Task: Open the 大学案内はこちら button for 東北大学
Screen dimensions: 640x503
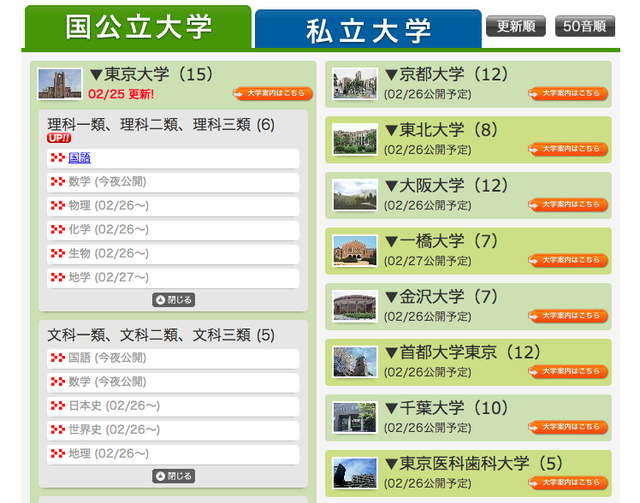Action: point(568,149)
